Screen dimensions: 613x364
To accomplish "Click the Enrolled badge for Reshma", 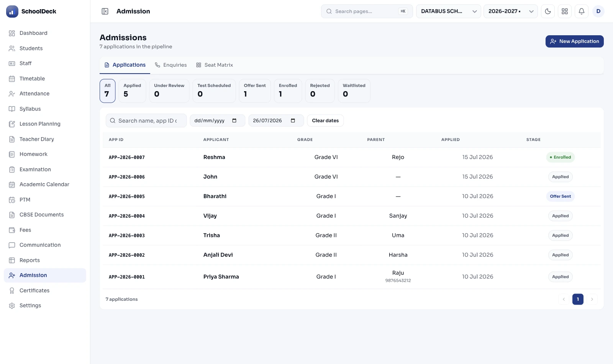I will pyautogui.click(x=560, y=157).
